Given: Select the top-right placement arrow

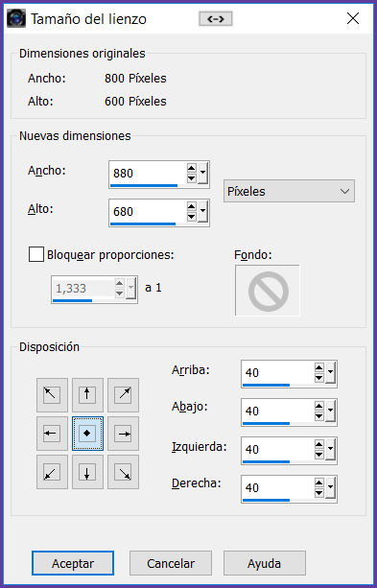Looking at the screenshot, I should tap(123, 395).
